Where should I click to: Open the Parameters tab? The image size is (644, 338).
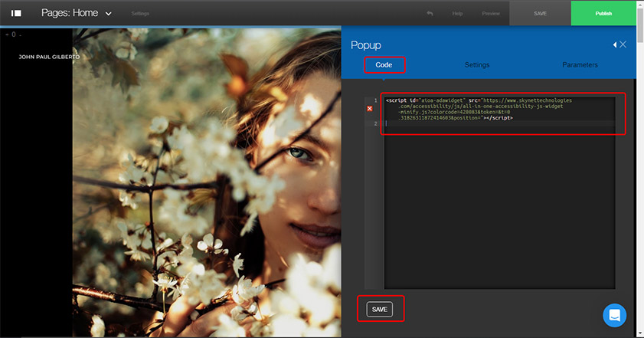580,65
